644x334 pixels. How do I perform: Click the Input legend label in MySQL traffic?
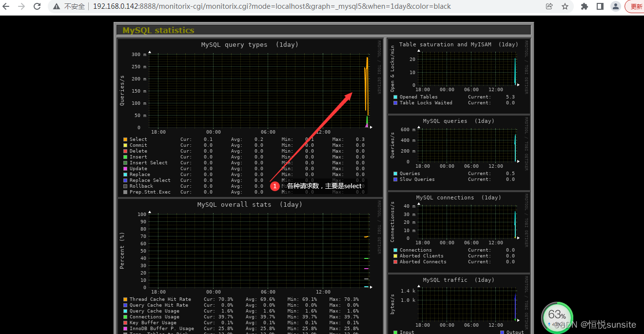(x=407, y=333)
